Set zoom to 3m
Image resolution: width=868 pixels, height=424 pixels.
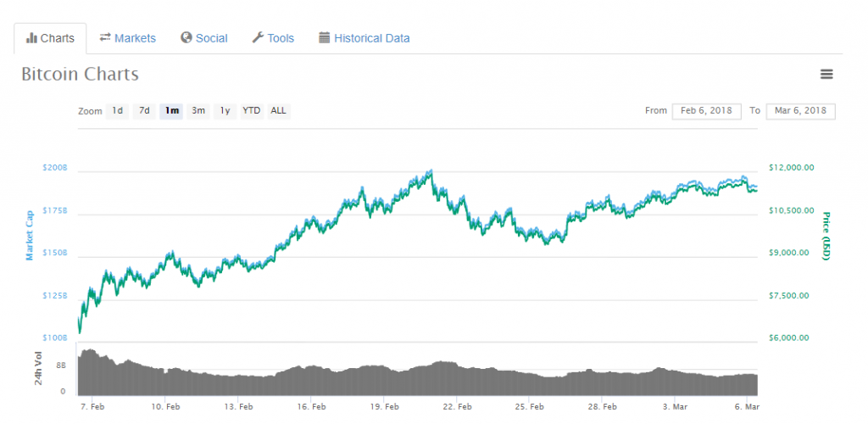[198, 111]
